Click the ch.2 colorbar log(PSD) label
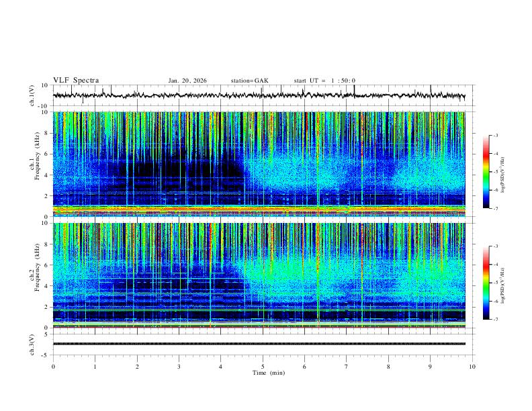Viewport: 532px width, 411px height. 503,286
